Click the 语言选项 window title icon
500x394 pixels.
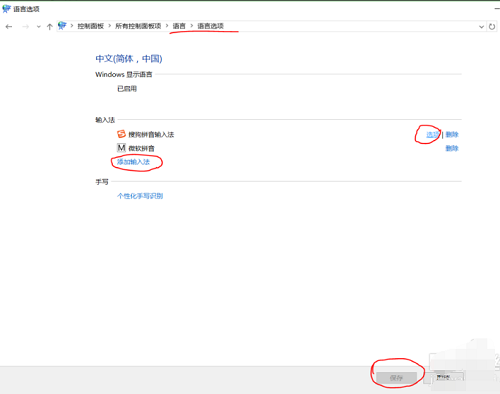(6, 9)
